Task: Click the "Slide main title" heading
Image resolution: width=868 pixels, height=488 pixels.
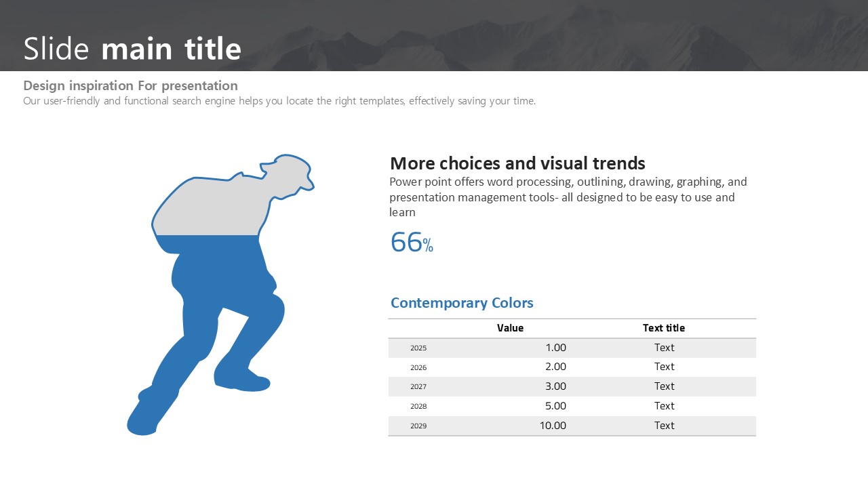Action: pos(132,49)
